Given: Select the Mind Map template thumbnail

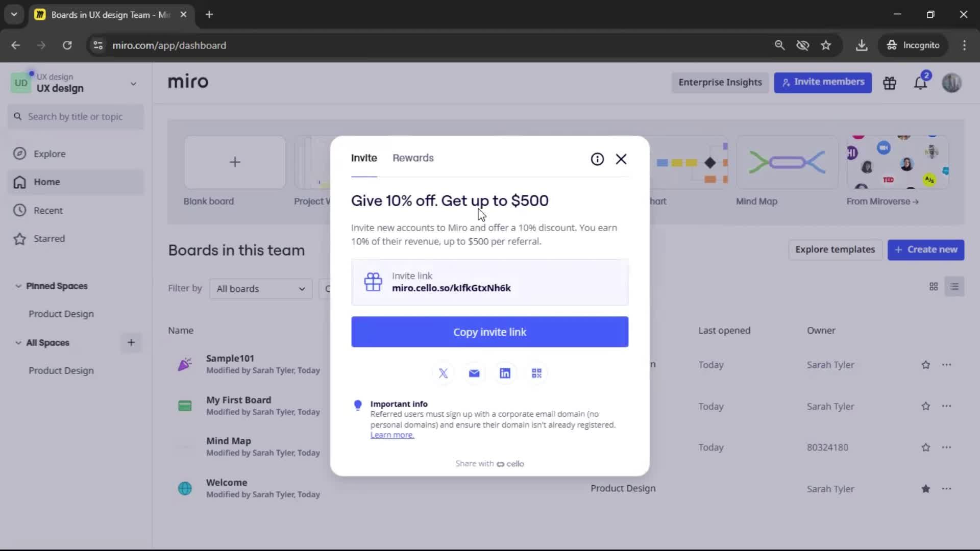Looking at the screenshot, I should coord(787,162).
